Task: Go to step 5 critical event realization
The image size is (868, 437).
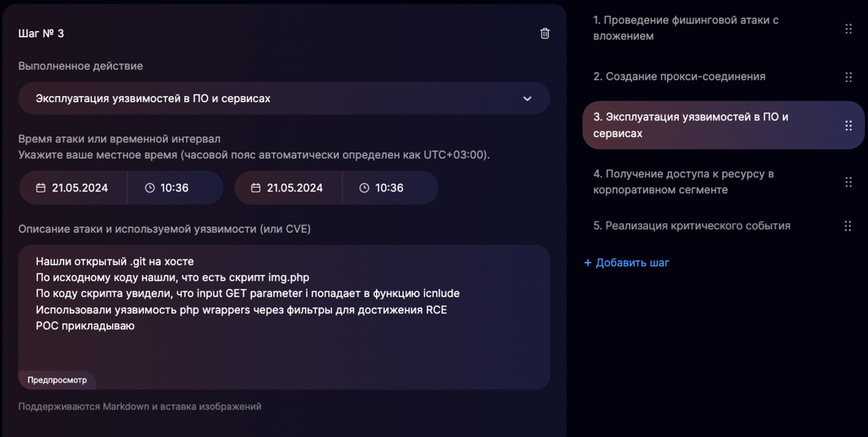Action: [x=692, y=226]
